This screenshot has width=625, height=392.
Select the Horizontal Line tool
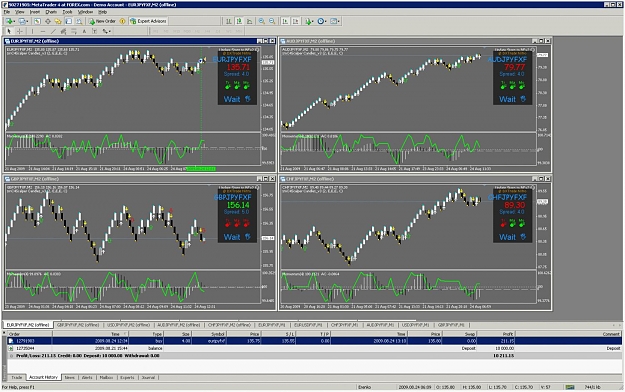(43, 31)
